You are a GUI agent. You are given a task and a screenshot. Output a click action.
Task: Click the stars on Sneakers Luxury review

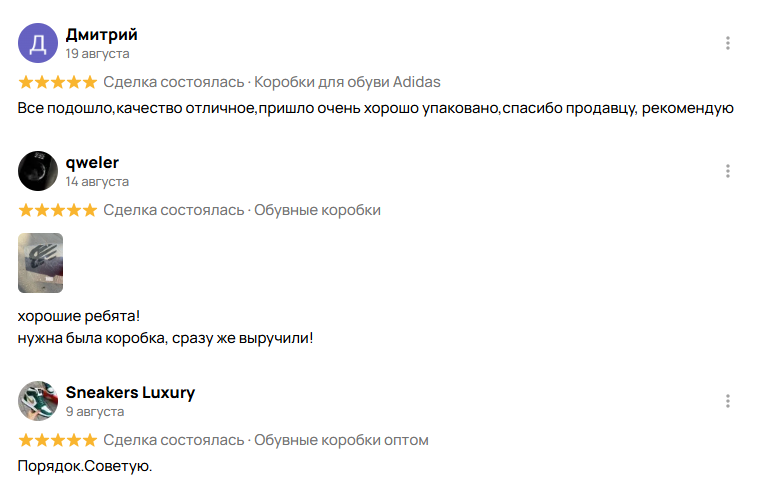click(58, 440)
